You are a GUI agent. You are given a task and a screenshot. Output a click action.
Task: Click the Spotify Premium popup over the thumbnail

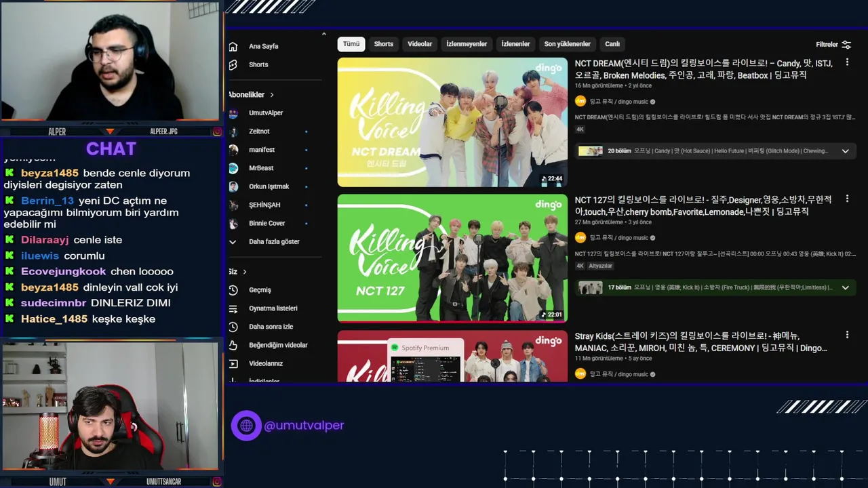(425, 360)
